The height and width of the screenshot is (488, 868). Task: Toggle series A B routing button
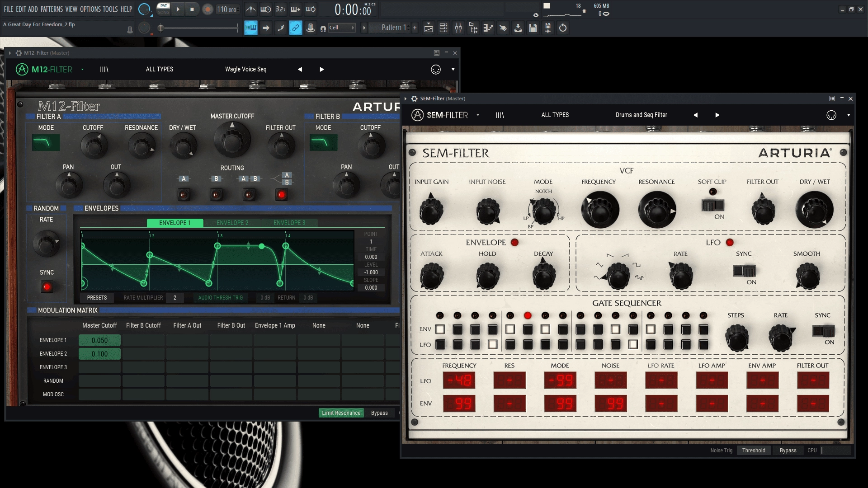click(x=249, y=195)
